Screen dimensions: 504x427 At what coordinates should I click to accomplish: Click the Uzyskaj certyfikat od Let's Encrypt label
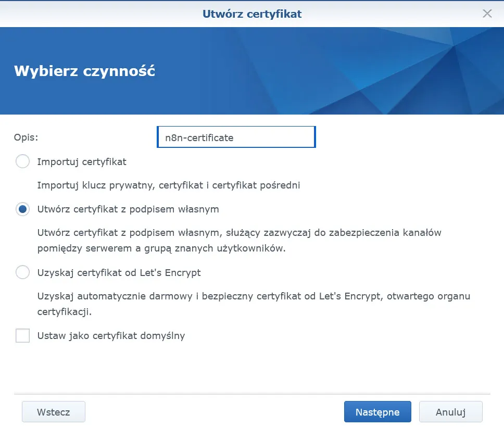click(119, 272)
